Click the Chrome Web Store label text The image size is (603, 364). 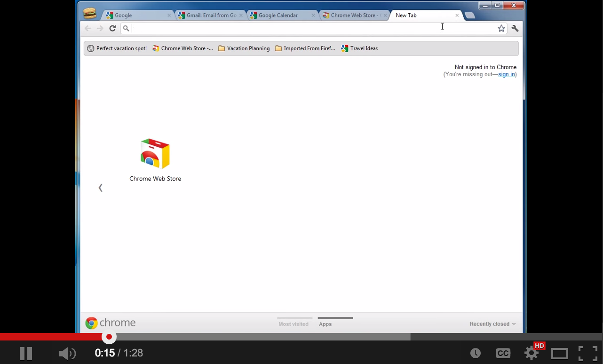[x=155, y=179]
